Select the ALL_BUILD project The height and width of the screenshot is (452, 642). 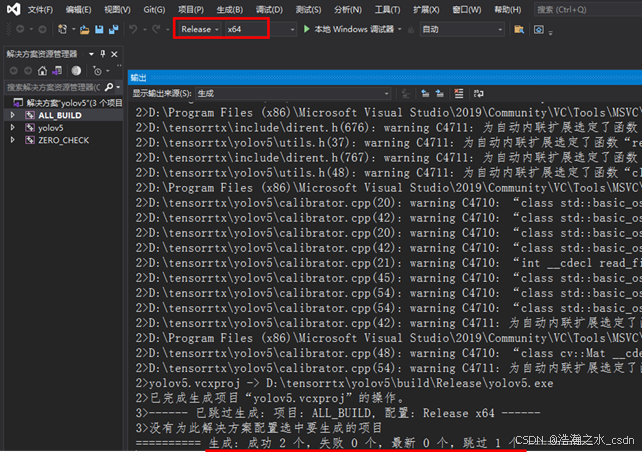point(60,115)
